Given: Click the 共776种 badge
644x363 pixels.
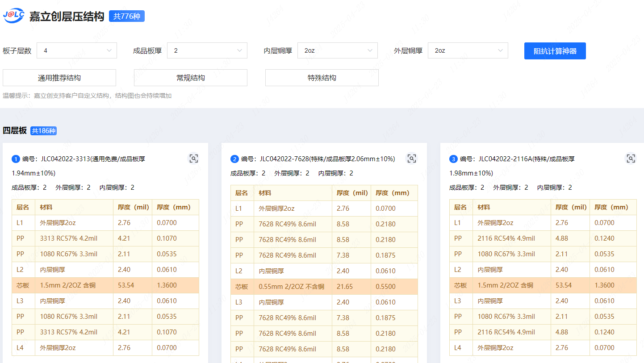Looking at the screenshot, I should (127, 17).
